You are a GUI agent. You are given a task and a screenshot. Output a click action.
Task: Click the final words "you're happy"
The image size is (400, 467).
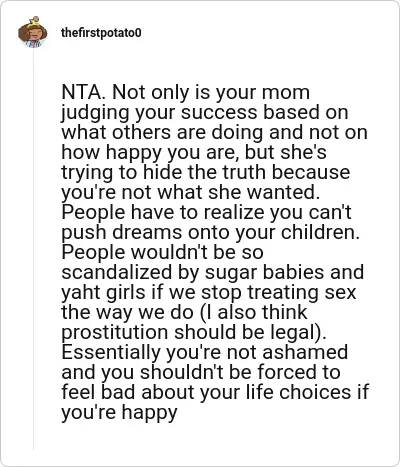tap(119, 412)
